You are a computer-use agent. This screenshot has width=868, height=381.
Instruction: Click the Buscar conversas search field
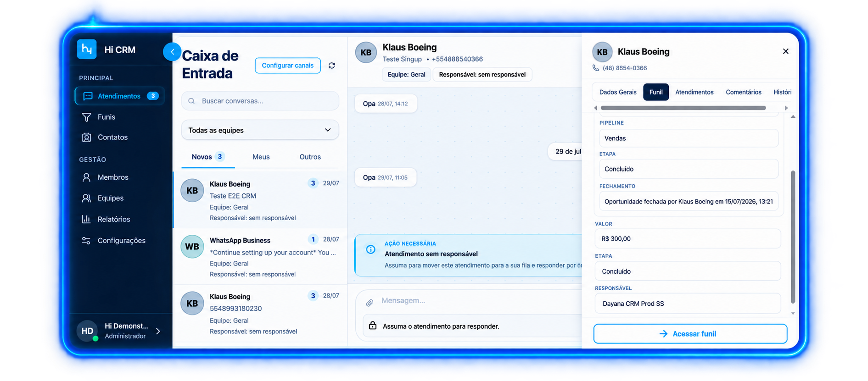(x=260, y=101)
